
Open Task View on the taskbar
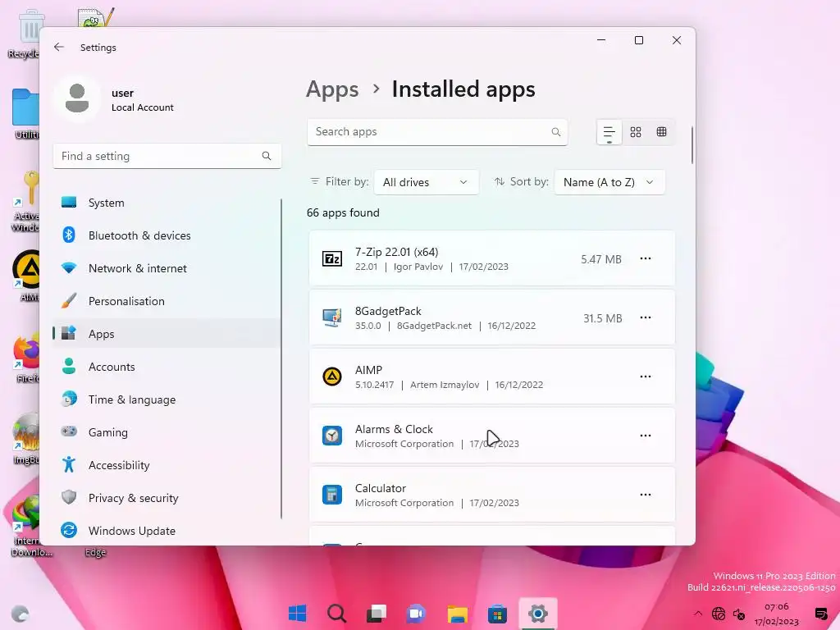(377, 613)
